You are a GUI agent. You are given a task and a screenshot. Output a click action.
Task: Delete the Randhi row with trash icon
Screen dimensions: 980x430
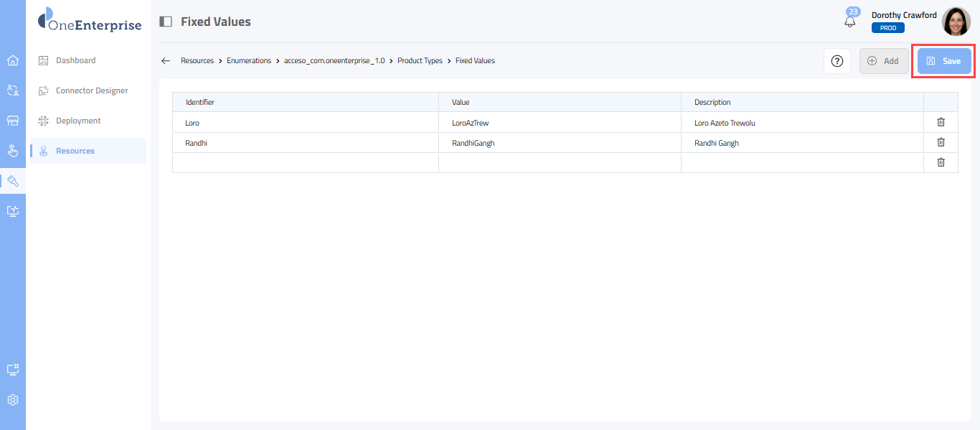941,142
